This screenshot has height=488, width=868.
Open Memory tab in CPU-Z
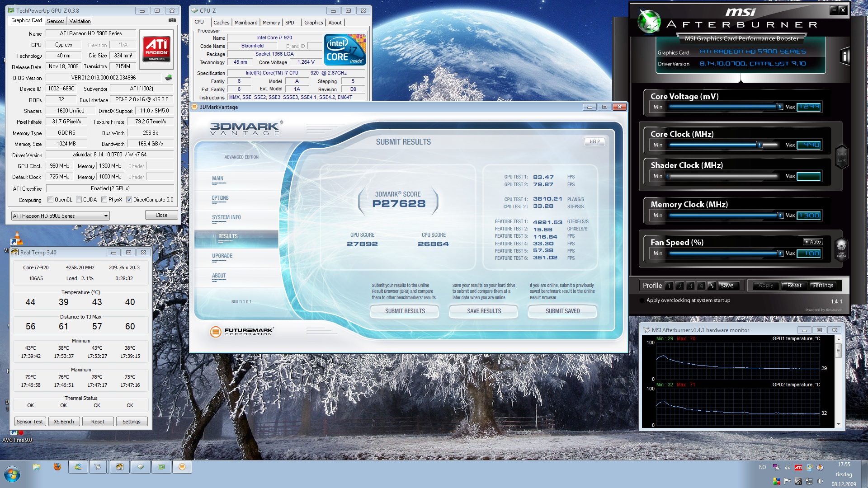(x=271, y=23)
